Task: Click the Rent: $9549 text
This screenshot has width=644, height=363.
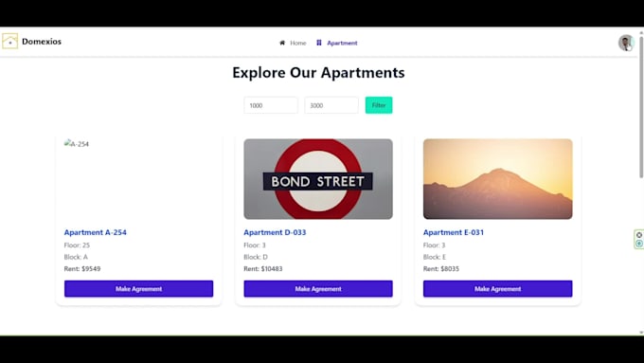Action: (x=82, y=269)
